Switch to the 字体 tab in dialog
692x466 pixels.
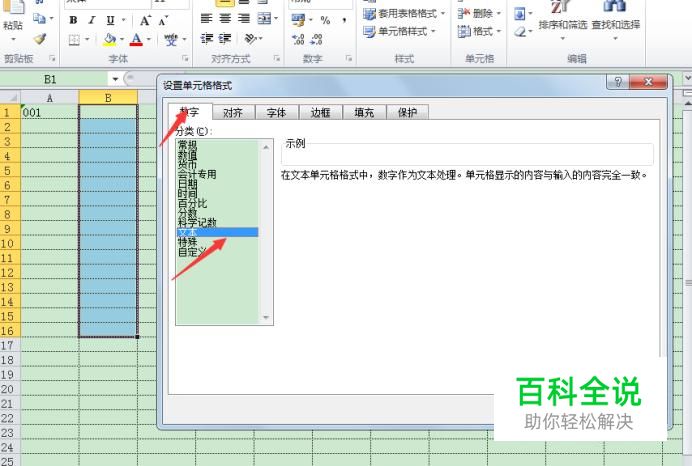coord(277,113)
